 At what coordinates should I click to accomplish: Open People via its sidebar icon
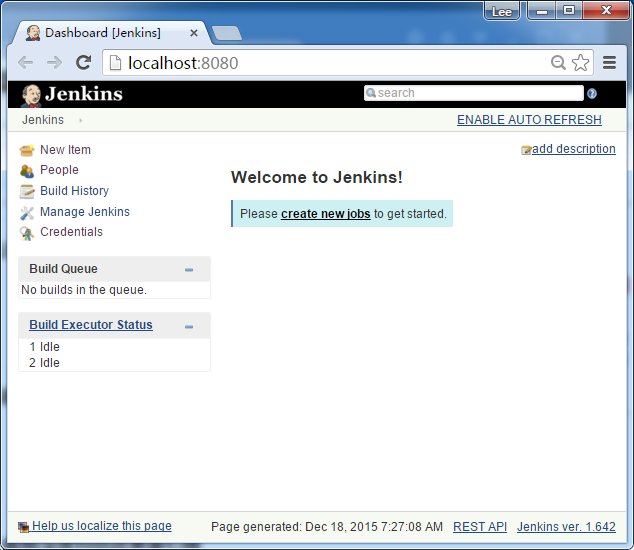point(27,171)
